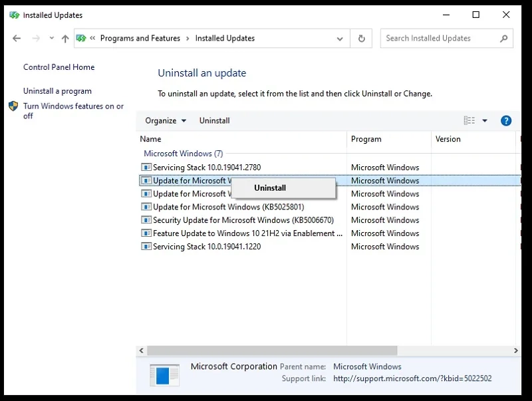
Task: Expand the recent locations dropdown arrow
Action: coord(52,38)
